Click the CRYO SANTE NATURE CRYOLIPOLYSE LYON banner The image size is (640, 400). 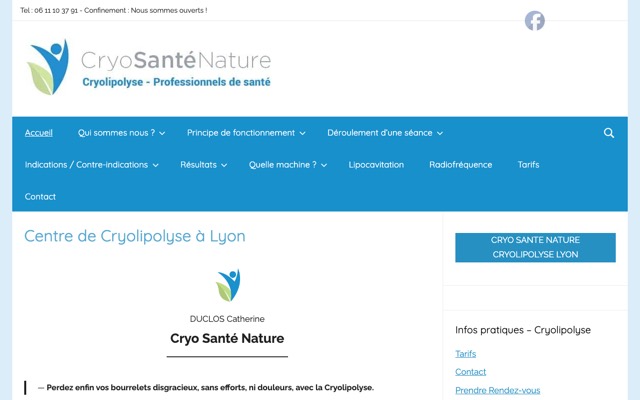click(535, 247)
